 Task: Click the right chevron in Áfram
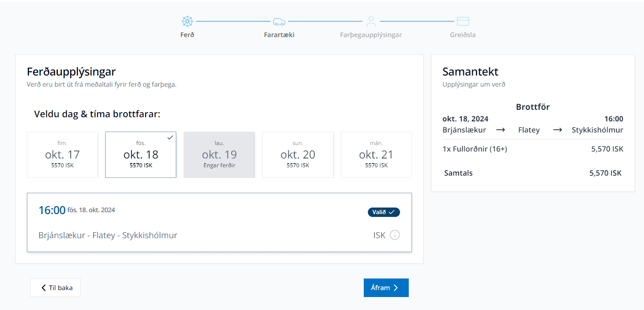(x=396, y=288)
